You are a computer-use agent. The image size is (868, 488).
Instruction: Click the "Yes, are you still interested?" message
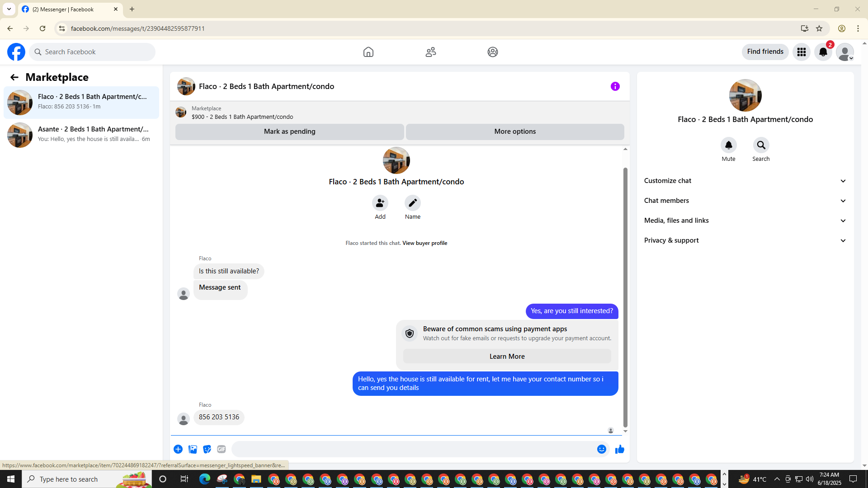pyautogui.click(x=572, y=311)
